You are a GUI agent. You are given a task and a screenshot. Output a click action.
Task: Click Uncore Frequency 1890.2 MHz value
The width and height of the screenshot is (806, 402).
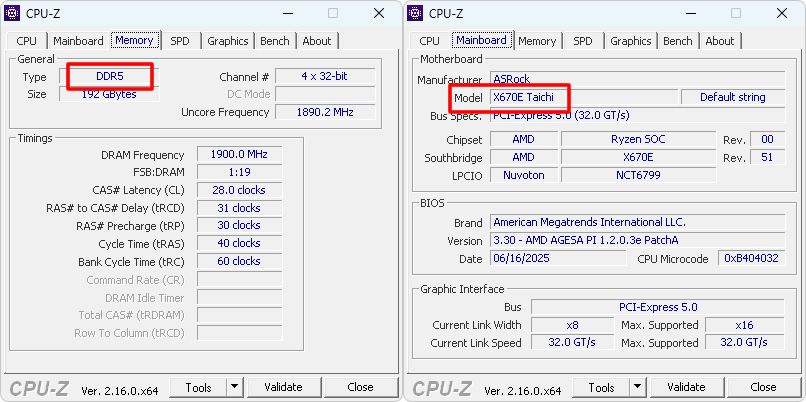pos(325,112)
